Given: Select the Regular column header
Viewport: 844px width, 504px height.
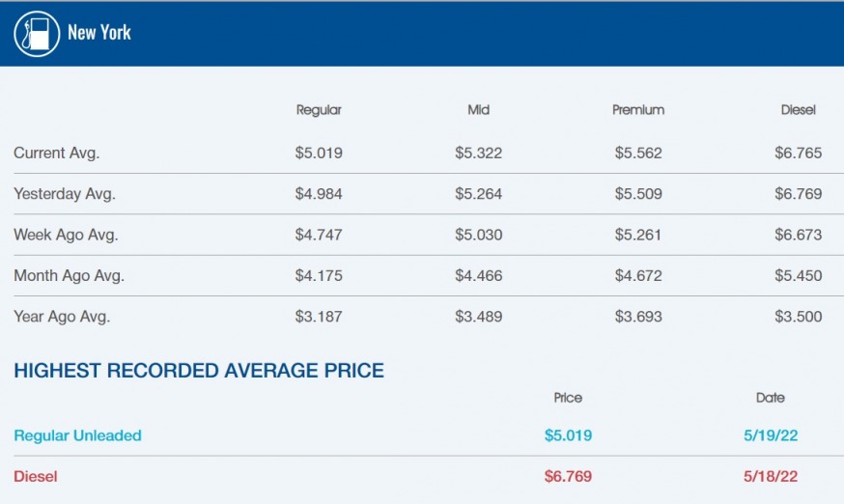Looking at the screenshot, I should [319, 110].
